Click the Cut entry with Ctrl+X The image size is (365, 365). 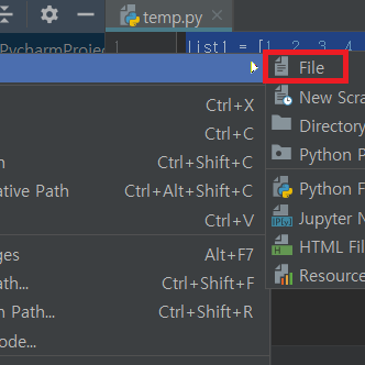(x=133, y=105)
